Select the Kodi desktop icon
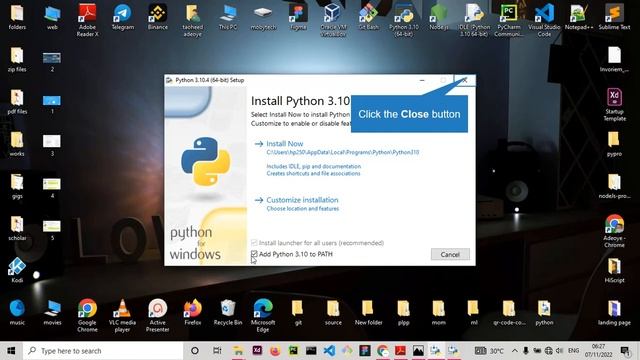This screenshot has width=640, height=360. [x=17, y=270]
